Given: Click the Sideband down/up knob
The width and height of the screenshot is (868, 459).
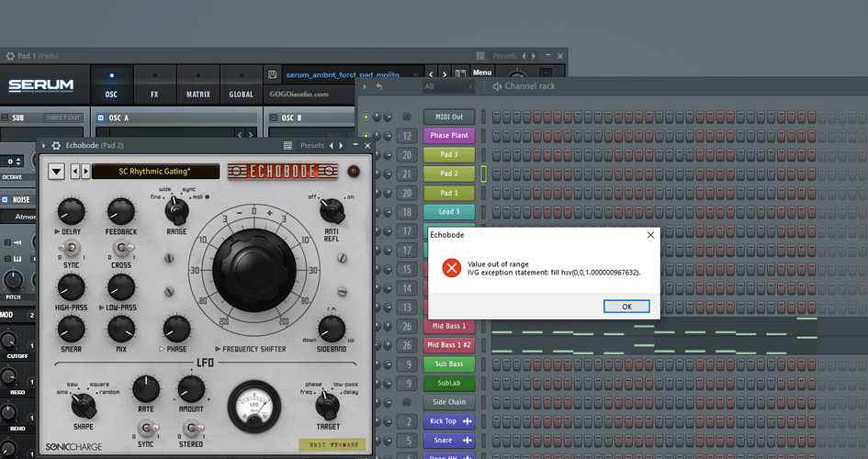Looking at the screenshot, I should (332, 329).
